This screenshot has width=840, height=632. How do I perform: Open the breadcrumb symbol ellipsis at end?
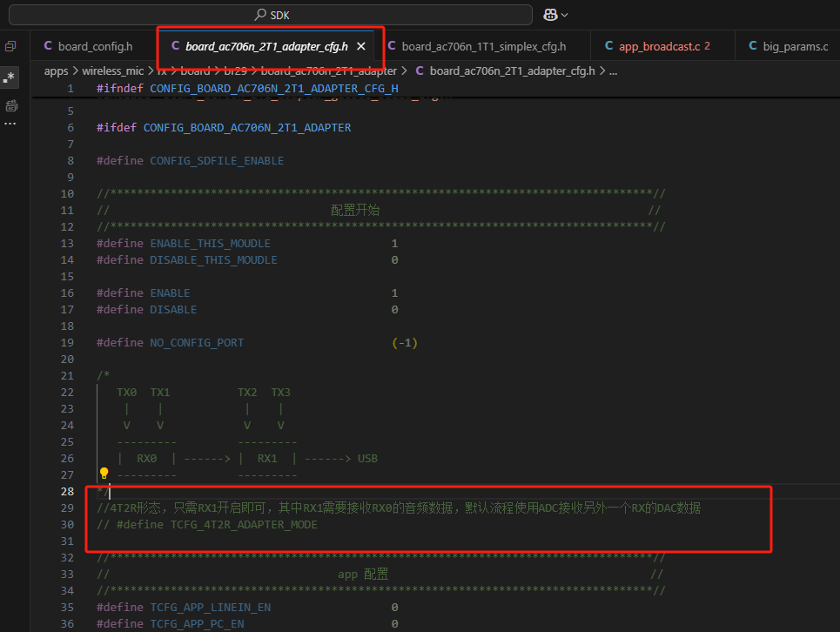(614, 71)
